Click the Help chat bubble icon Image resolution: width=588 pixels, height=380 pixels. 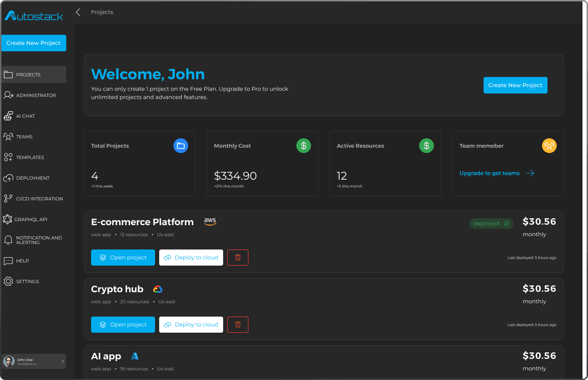coord(8,261)
